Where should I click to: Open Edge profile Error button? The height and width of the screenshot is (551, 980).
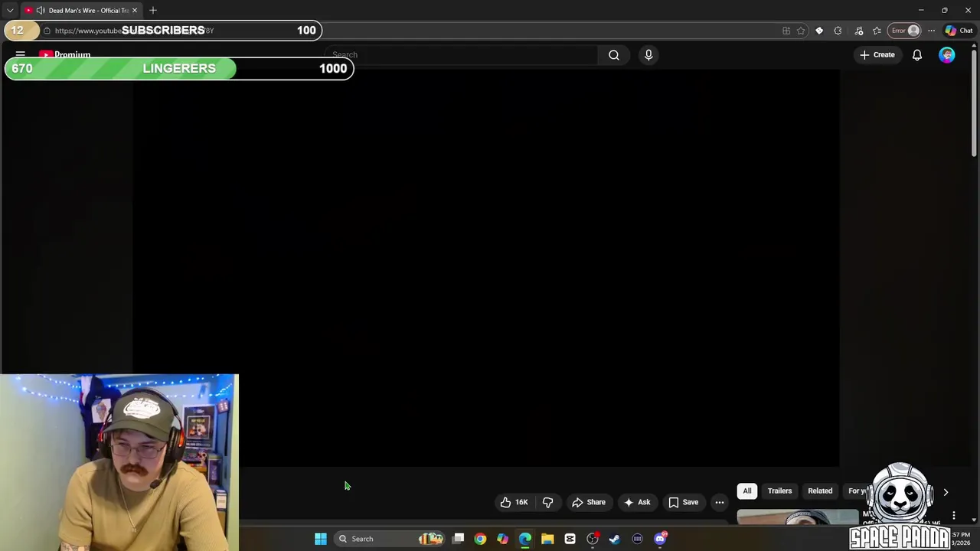904,31
